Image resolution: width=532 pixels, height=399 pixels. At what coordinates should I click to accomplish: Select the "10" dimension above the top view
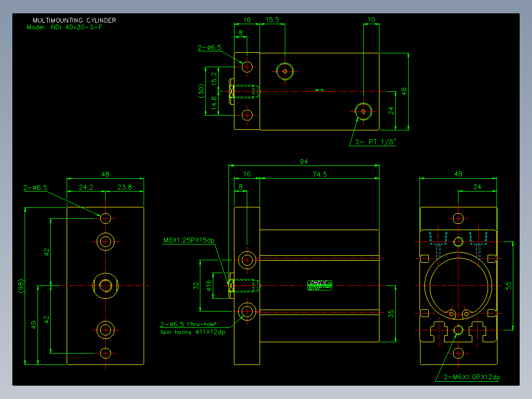(371, 20)
